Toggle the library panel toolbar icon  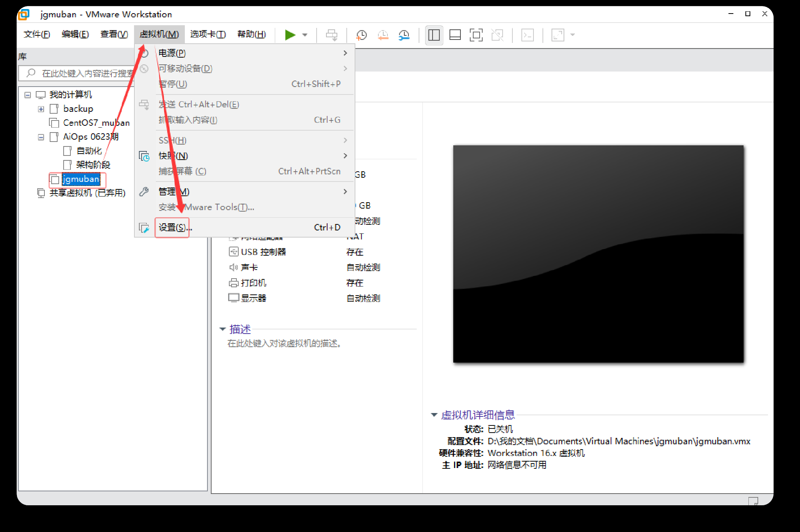click(434, 35)
